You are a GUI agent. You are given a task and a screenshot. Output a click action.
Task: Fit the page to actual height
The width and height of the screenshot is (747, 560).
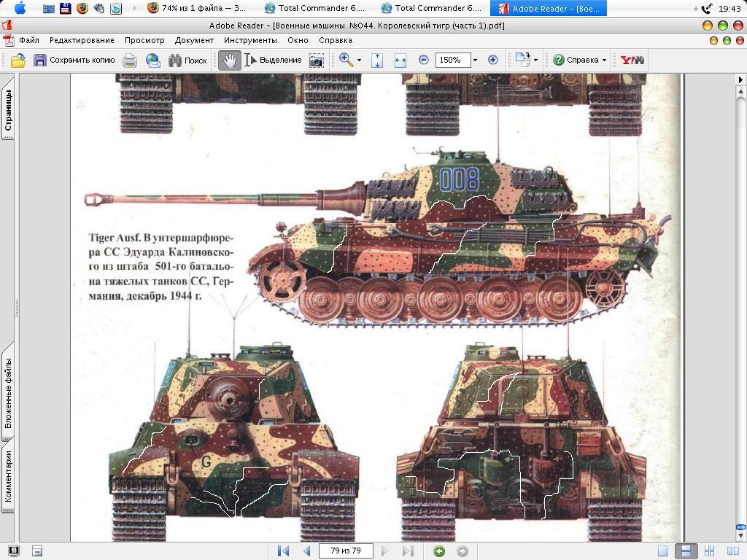point(377,60)
